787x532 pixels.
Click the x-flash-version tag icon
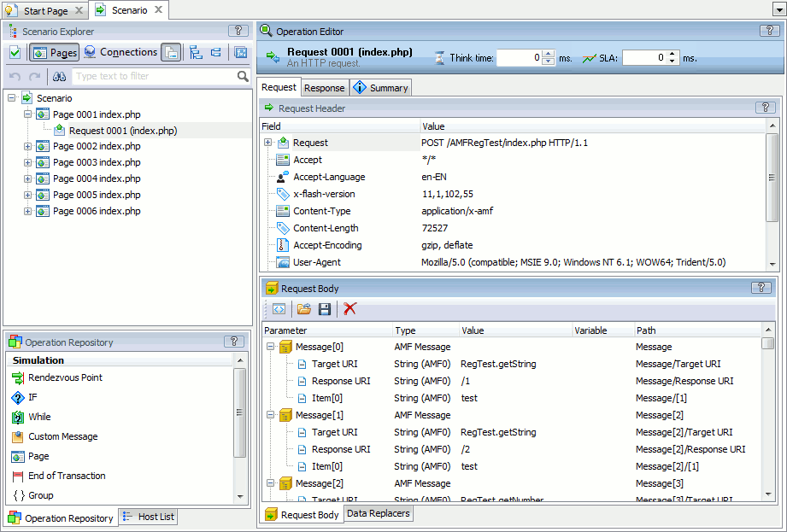pyautogui.click(x=283, y=194)
